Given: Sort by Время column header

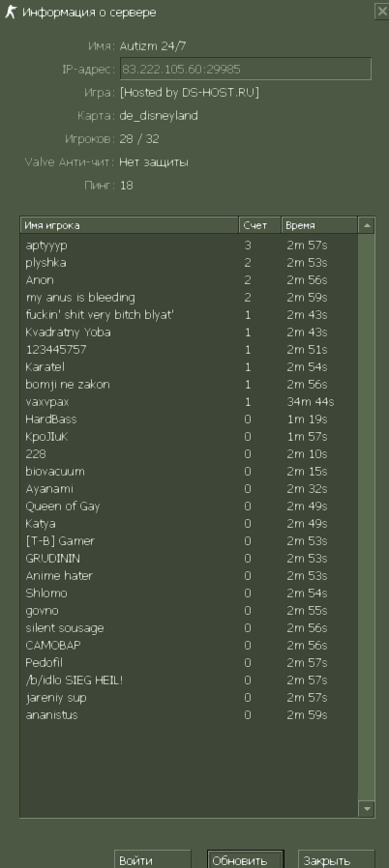Looking at the screenshot, I should pyautogui.click(x=319, y=225).
